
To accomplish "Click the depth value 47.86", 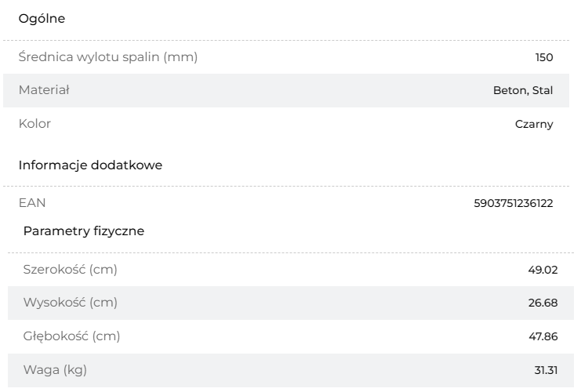I will [543, 336].
